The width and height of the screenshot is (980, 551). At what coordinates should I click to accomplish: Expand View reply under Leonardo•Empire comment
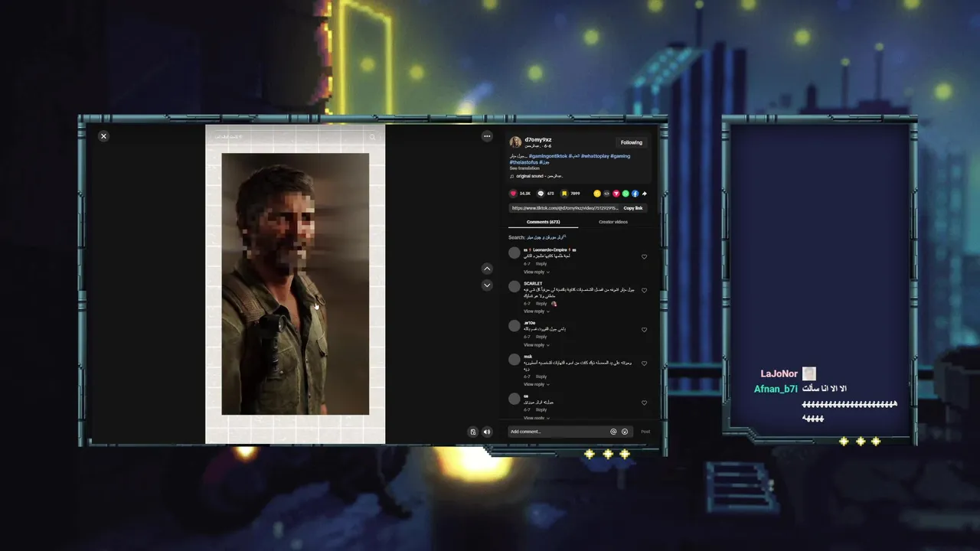536,272
